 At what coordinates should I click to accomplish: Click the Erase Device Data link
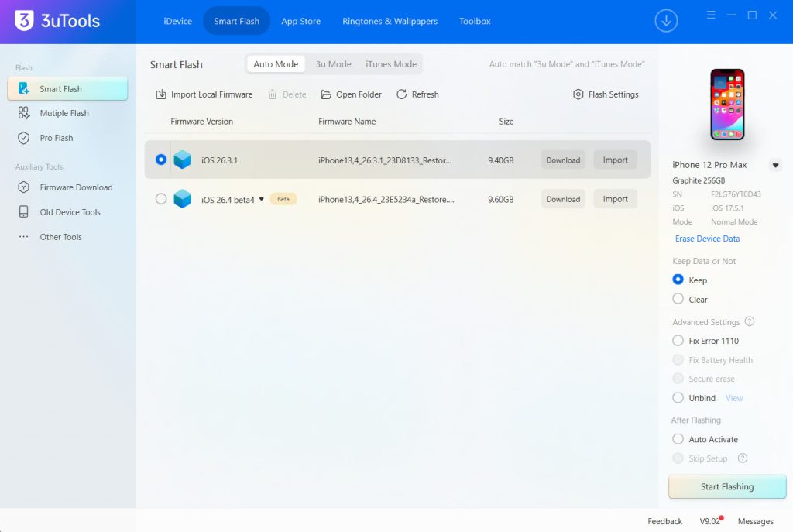click(x=707, y=239)
